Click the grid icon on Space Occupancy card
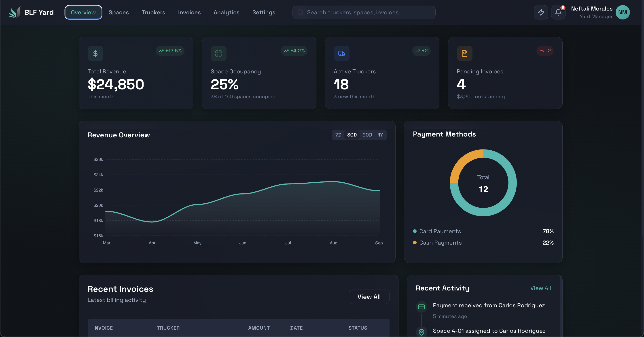The height and width of the screenshot is (337, 644). coord(218,53)
